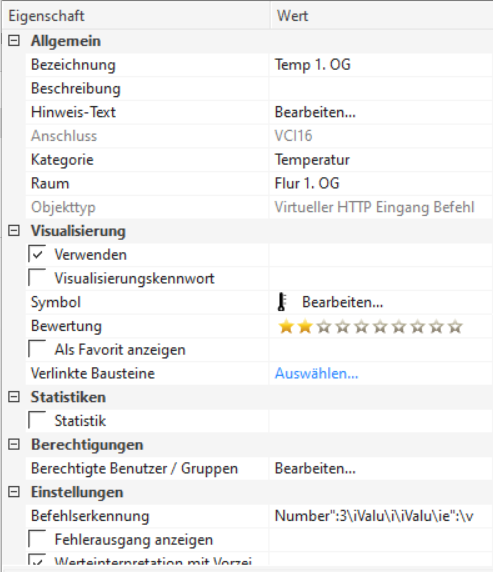Collapse the Einstellungen section
Viewport: 493px width, 572px height.
(x=14, y=492)
